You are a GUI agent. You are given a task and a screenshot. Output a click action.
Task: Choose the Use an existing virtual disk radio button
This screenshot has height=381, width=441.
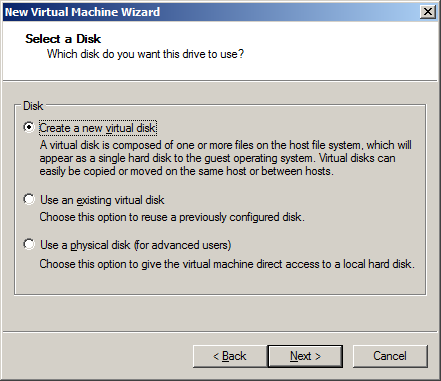[29, 199]
